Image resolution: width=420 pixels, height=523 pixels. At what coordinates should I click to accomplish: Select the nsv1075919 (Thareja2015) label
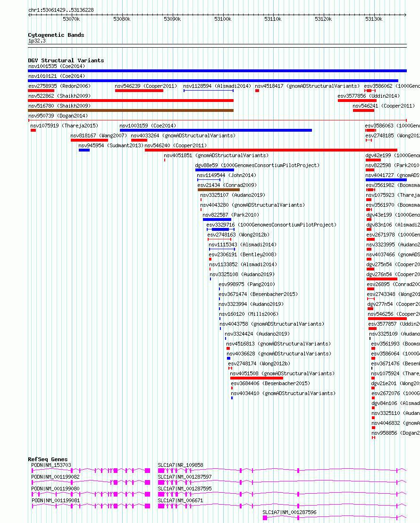coord(64,126)
